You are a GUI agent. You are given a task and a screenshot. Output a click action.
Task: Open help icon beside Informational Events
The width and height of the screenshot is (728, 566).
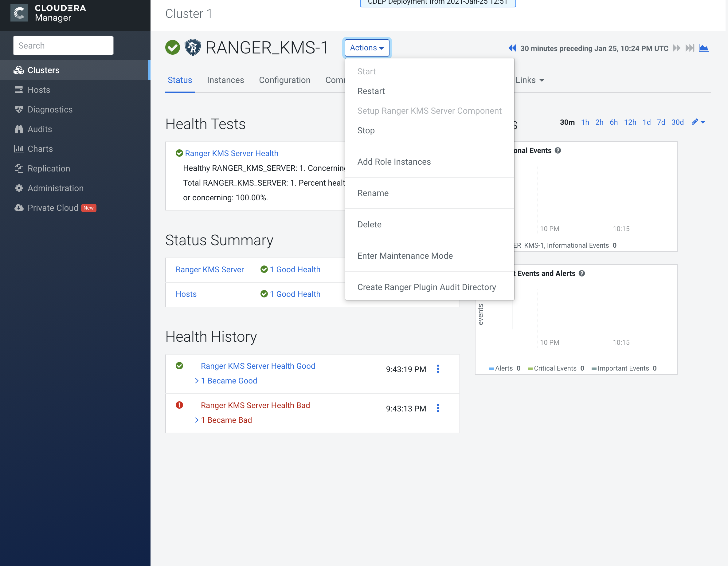pyautogui.click(x=558, y=151)
